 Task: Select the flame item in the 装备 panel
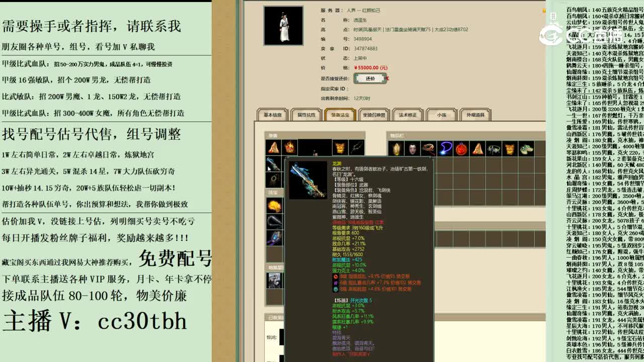pyautogui.click(x=289, y=147)
